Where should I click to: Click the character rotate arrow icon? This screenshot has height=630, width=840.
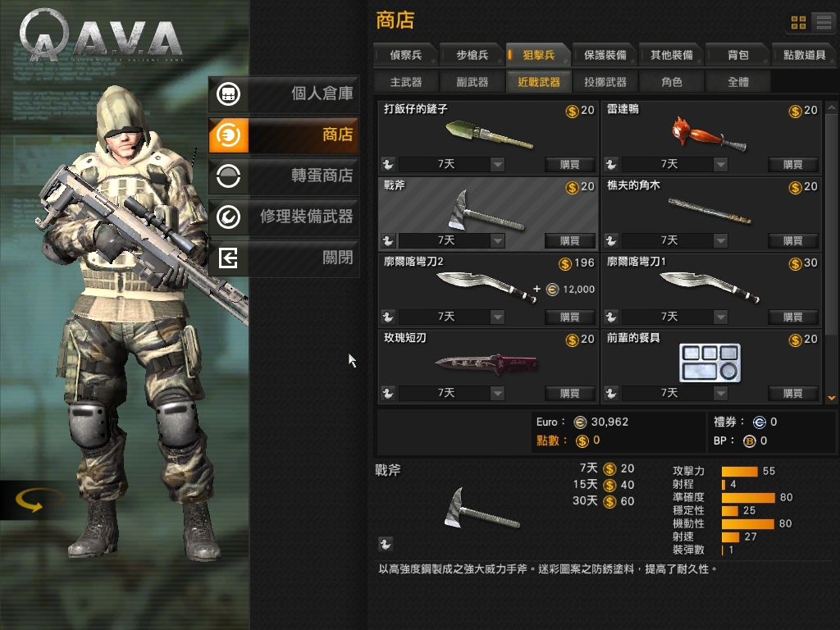click(x=30, y=500)
